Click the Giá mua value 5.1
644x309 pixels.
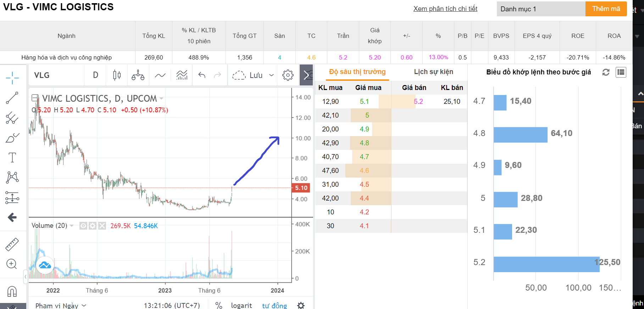(364, 101)
